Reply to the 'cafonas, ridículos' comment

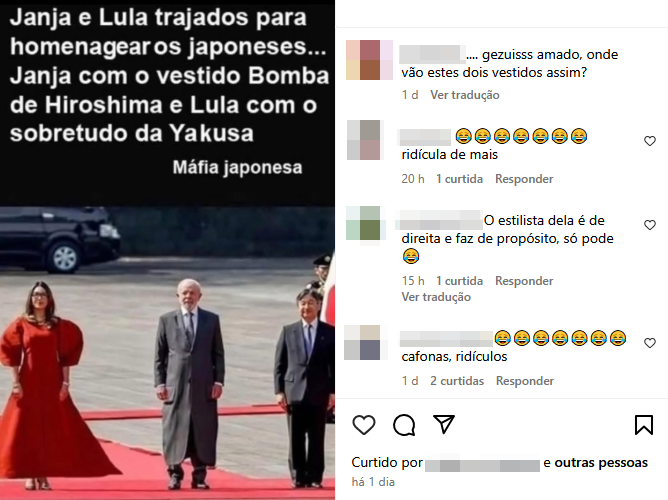tap(525, 381)
